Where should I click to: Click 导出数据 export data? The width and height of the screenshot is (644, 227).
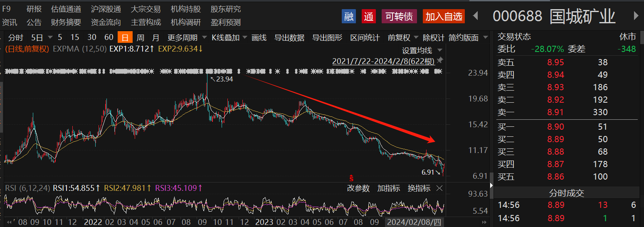point(289,37)
